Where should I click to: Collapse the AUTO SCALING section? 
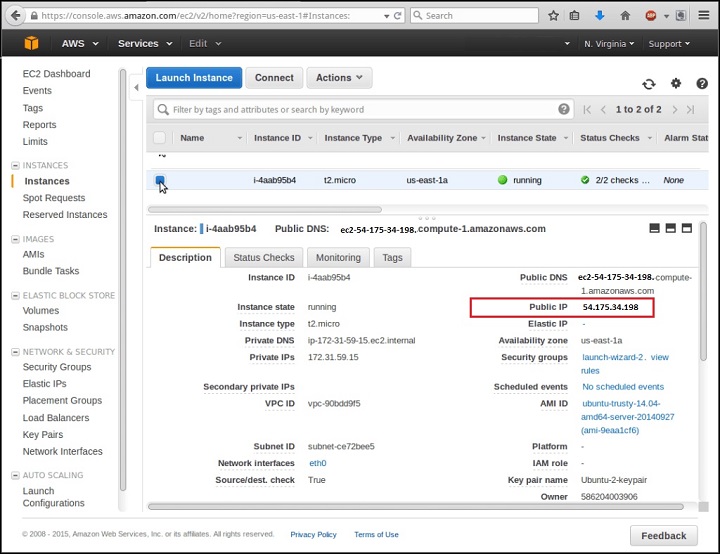pyautogui.click(x=15, y=475)
